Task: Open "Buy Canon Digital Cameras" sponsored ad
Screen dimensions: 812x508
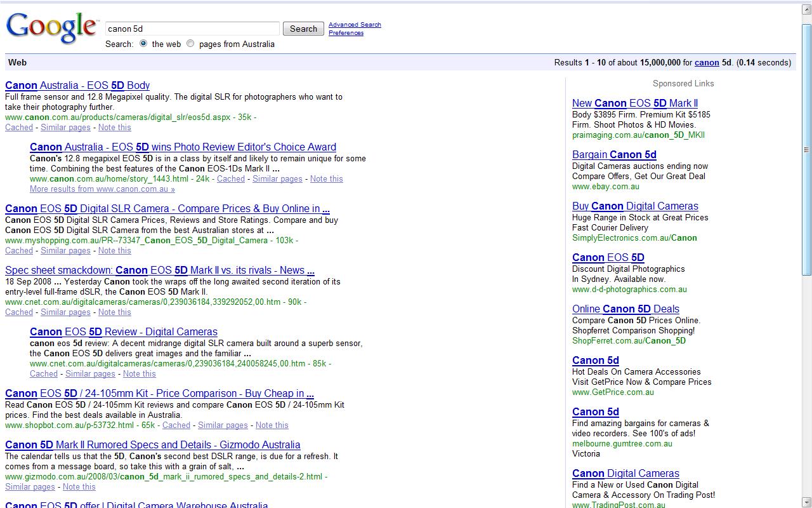Action: pyautogui.click(x=635, y=206)
